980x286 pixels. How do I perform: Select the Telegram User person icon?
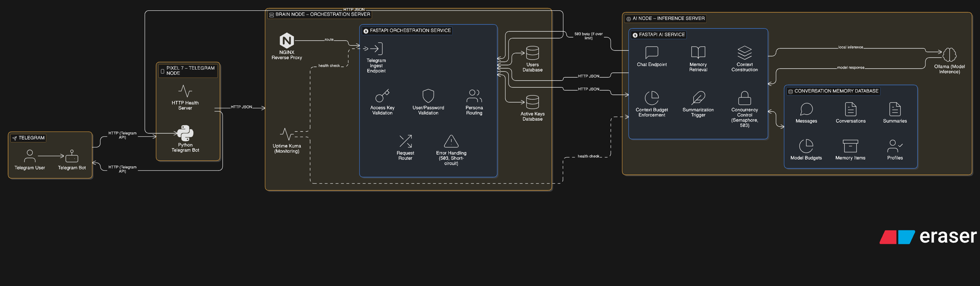click(x=30, y=156)
